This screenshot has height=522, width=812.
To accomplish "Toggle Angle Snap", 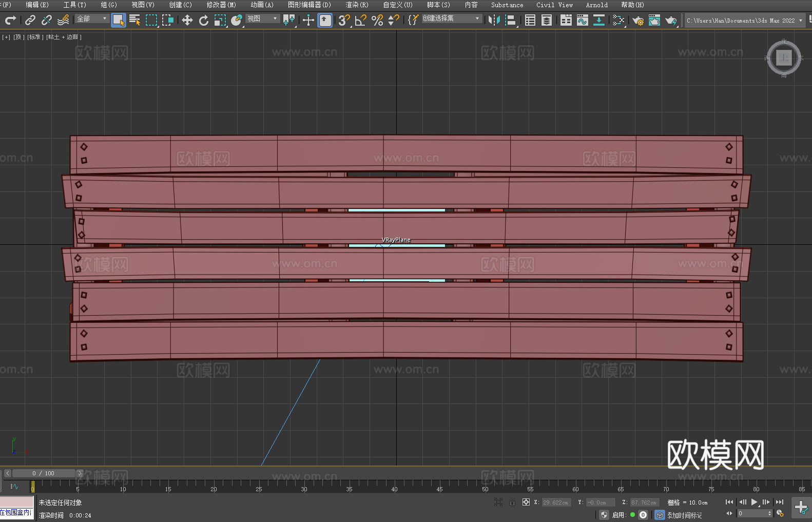I will 361,20.
